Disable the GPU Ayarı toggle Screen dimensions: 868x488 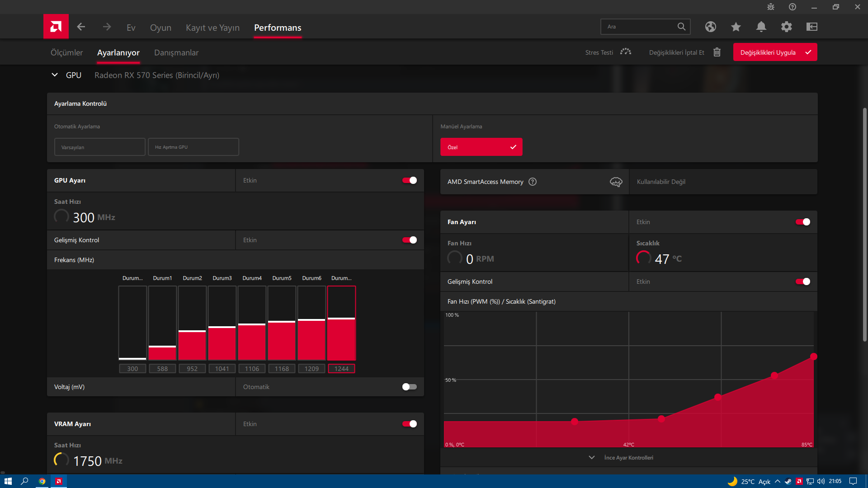[x=410, y=180]
